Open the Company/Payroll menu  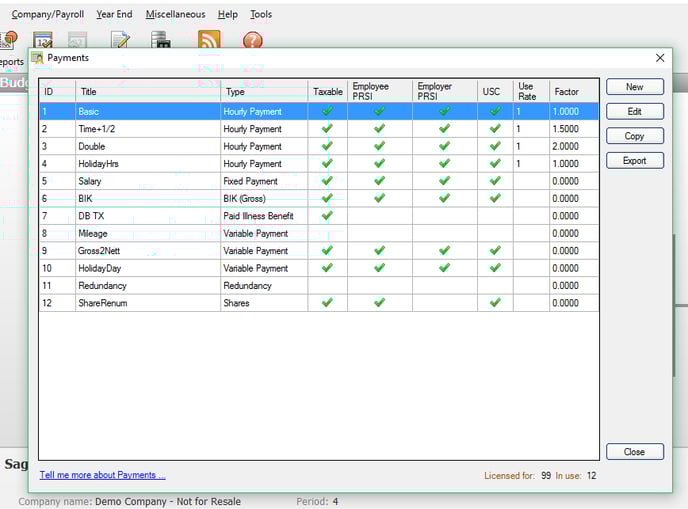[47, 14]
